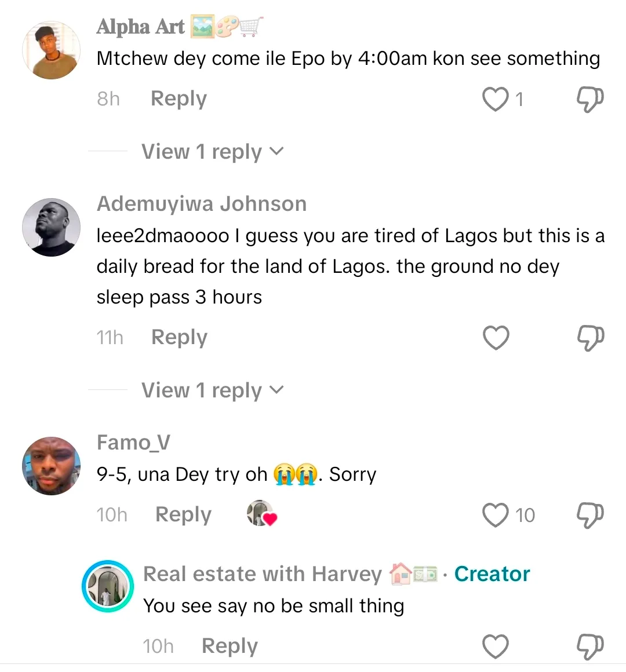Open Ademuyiwa Johnson's profile picture
The width and height of the screenshot is (626, 672).
click(x=51, y=227)
